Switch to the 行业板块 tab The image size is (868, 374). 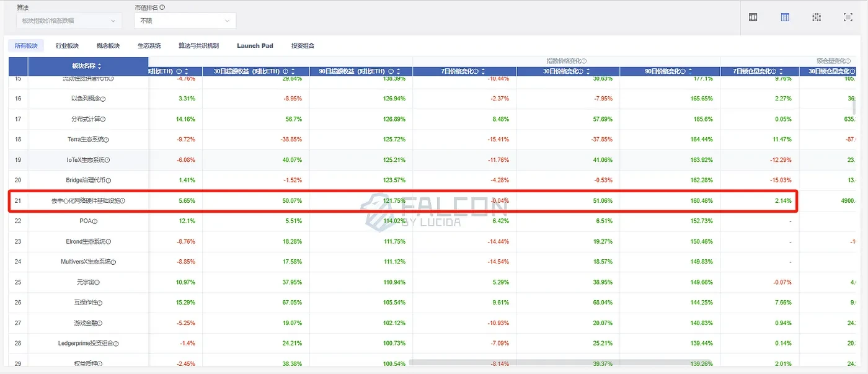coord(67,45)
